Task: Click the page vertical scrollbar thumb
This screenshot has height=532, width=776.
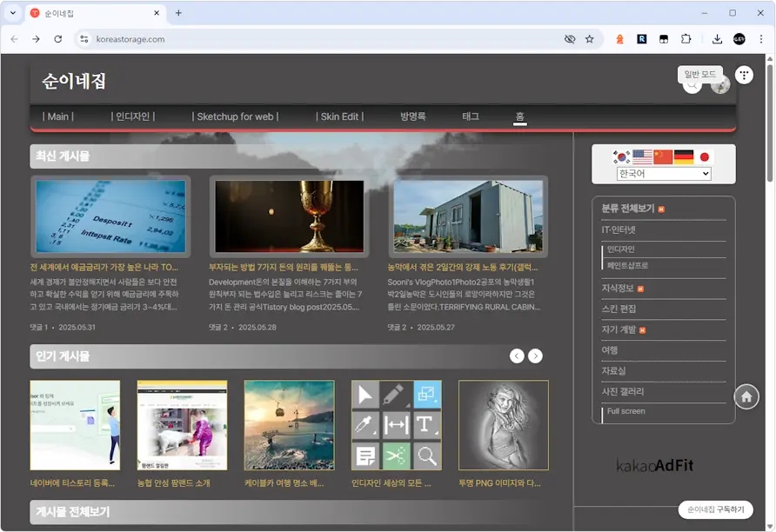Action: 770,122
